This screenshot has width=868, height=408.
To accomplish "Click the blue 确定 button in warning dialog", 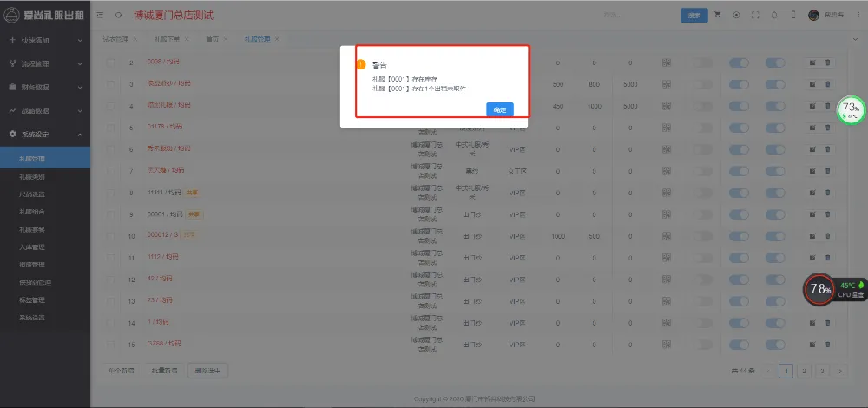I will [500, 110].
